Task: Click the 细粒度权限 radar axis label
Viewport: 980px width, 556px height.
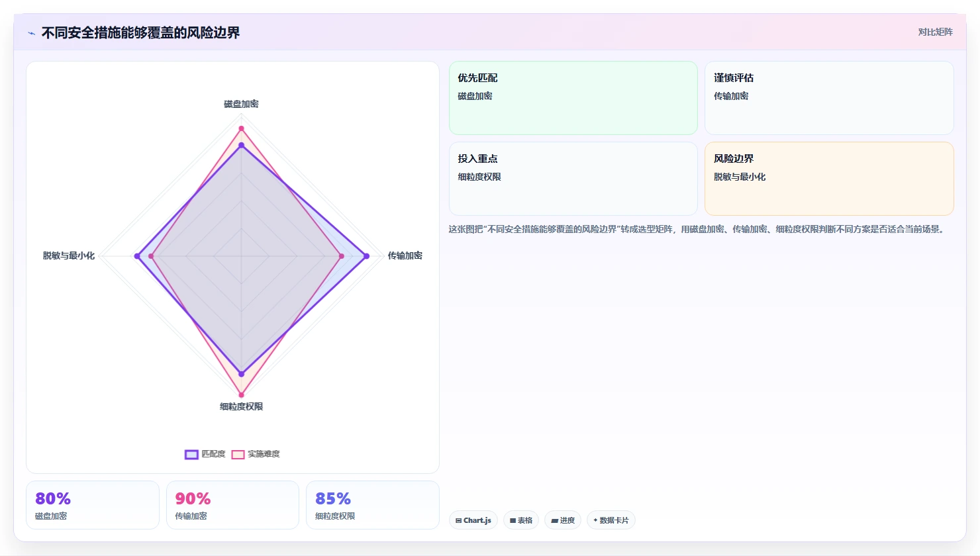Action: tap(241, 406)
